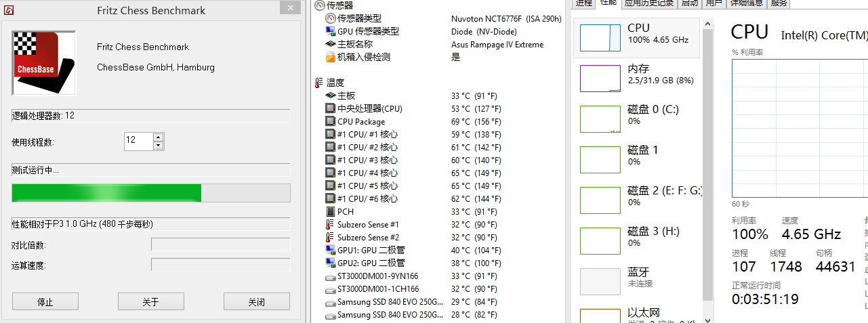Switch to the 性能 tab in Task Manager
This screenshot has height=323, width=868.
608,3
